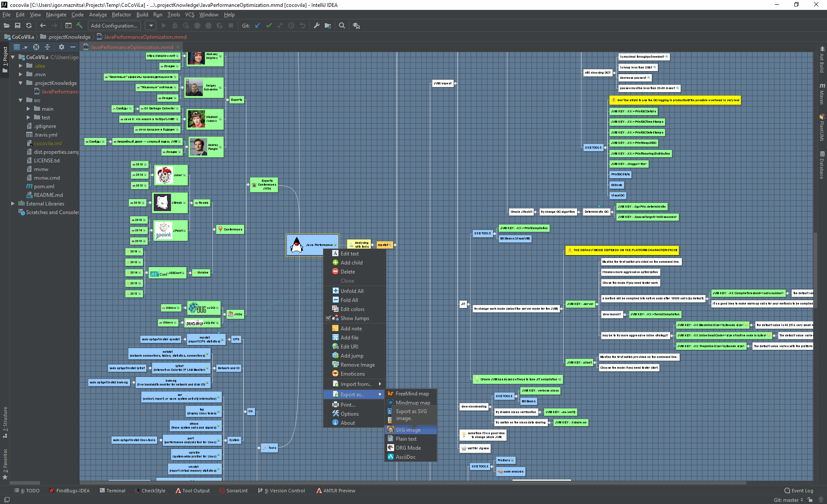This screenshot has width=827, height=504.
Task: Toggle the 9: Version Control tool window
Action: (281, 491)
